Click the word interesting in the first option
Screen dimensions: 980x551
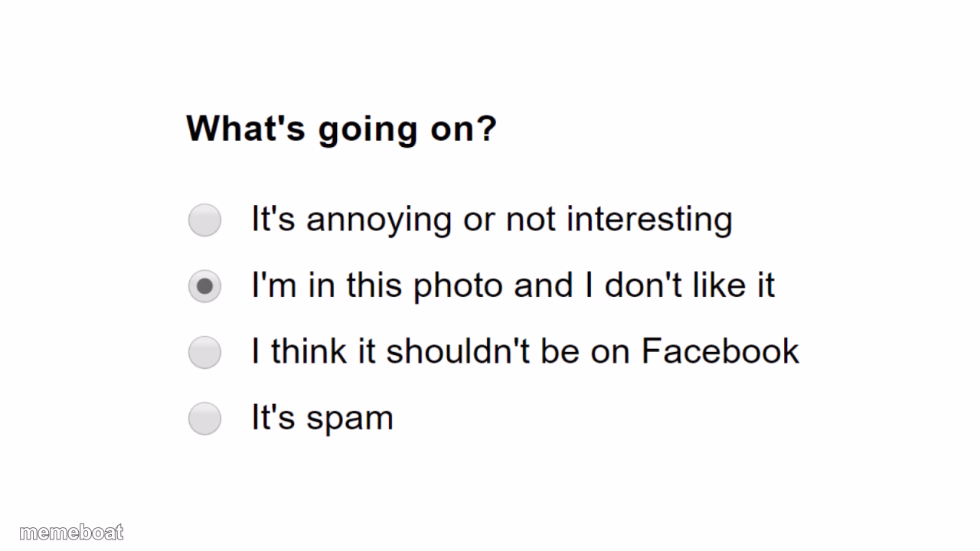[x=649, y=220]
